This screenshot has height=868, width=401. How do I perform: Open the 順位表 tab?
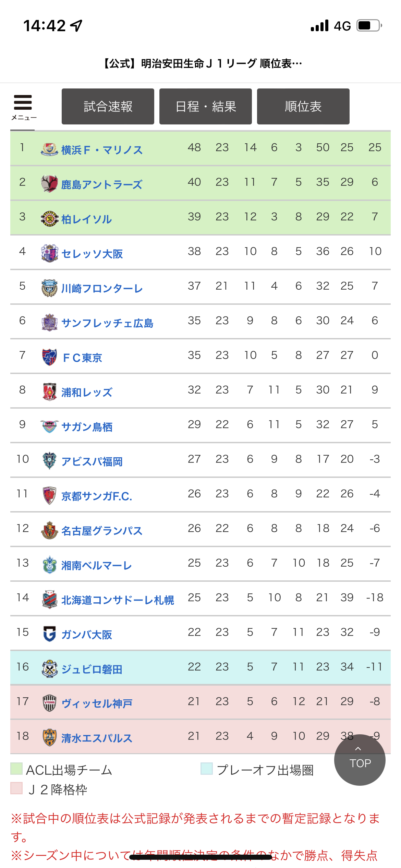tap(303, 107)
